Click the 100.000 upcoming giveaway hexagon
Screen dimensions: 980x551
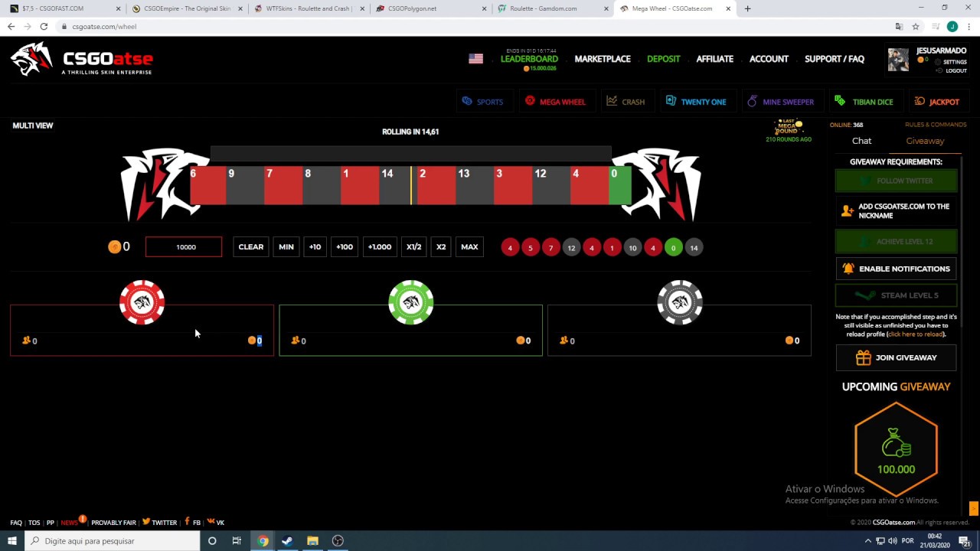(x=896, y=449)
